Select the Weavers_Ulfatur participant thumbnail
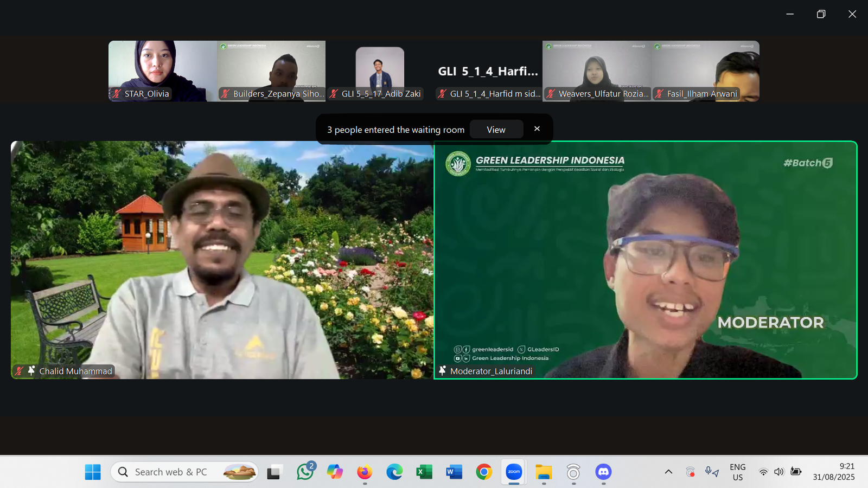The height and width of the screenshot is (488, 868). 597,70
